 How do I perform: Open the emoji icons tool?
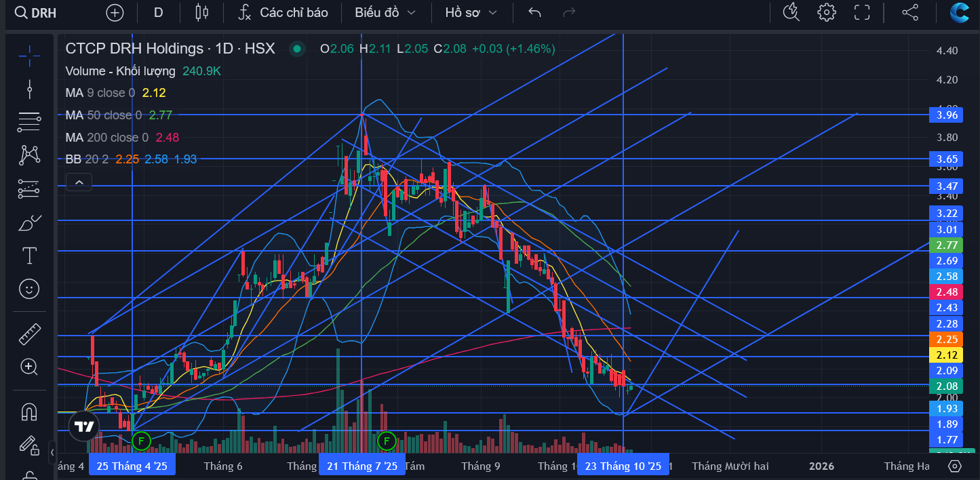[x=29, y=289]
